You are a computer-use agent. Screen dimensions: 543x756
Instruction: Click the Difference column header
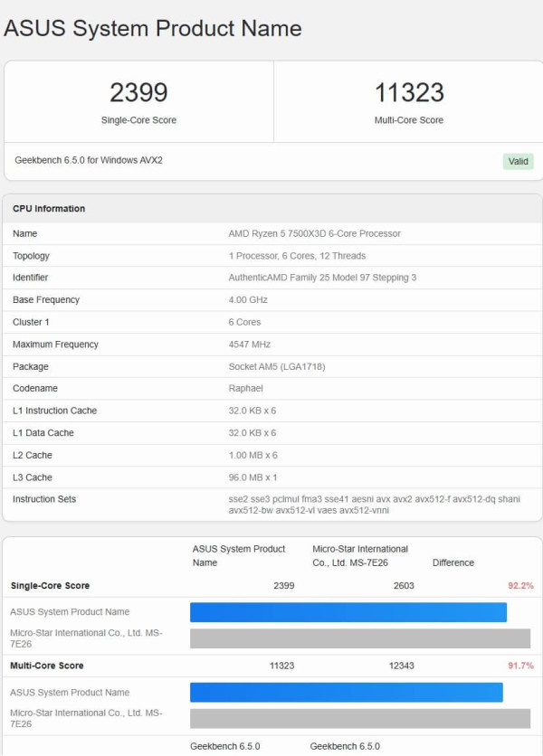tap(452, 562)
